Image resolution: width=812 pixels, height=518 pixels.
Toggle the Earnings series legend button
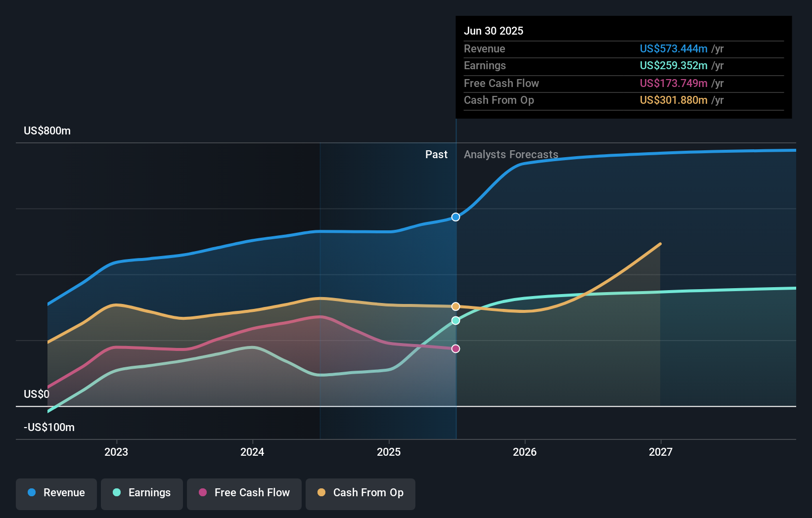click(142, 493)
